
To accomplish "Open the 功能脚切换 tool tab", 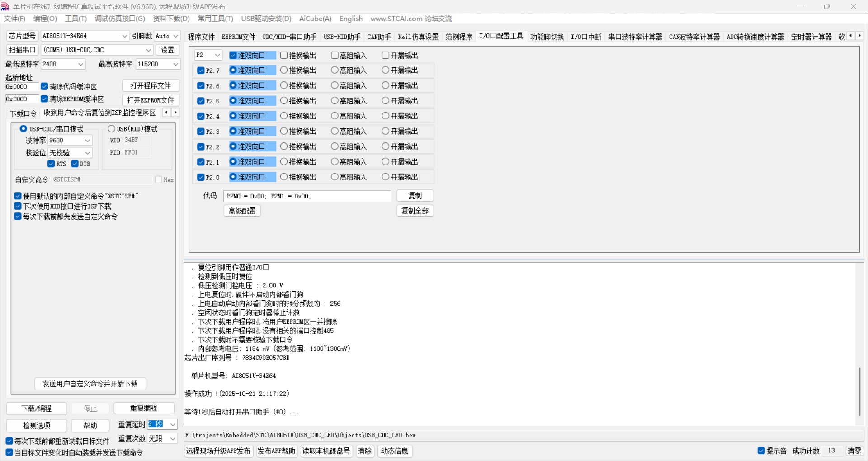I will (547, 37).
